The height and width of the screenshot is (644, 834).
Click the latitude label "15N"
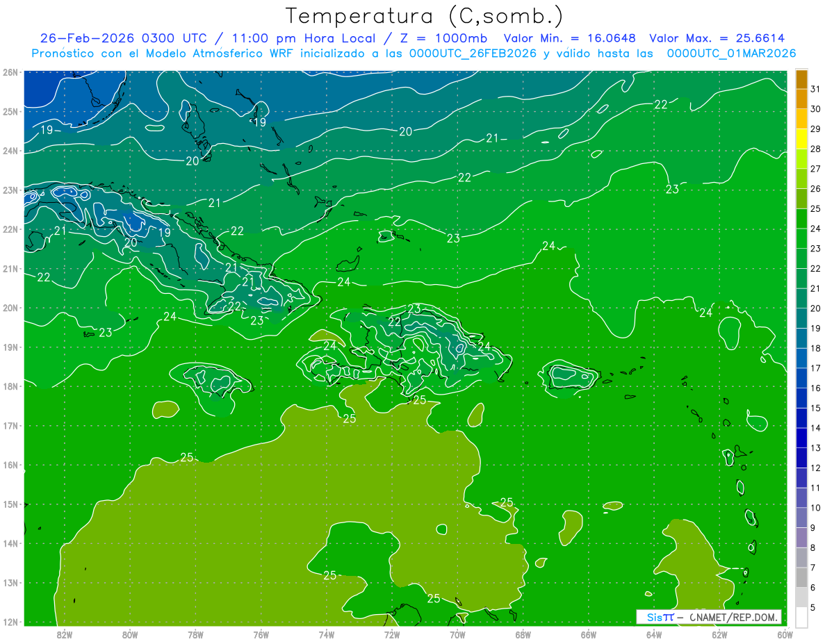coord(10,504)
